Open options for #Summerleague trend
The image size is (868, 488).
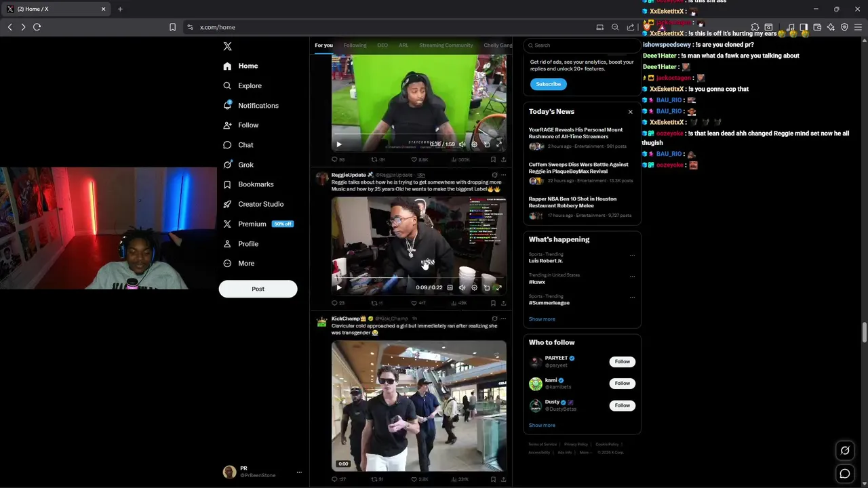pos(632,297)
